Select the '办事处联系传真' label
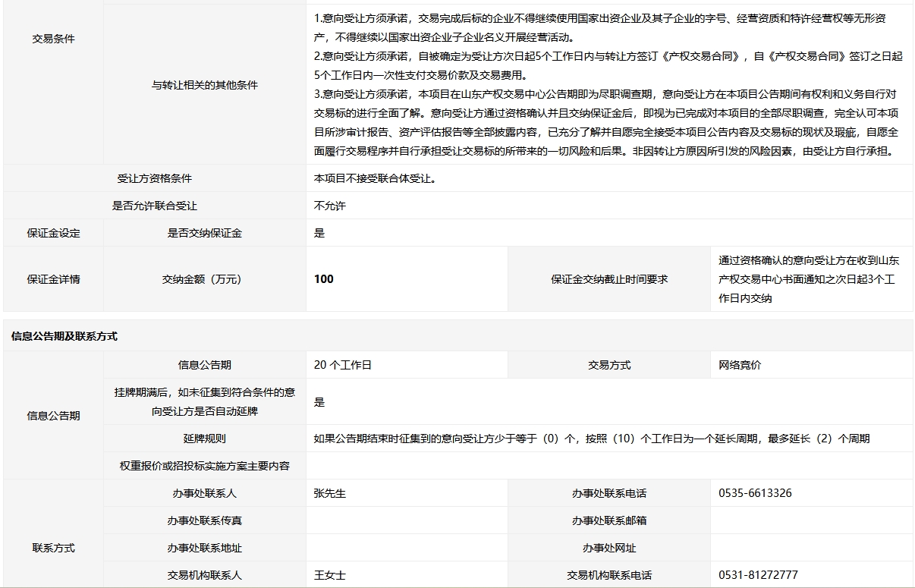Viewport: 915px width, 588px height. tap(204, 520)
